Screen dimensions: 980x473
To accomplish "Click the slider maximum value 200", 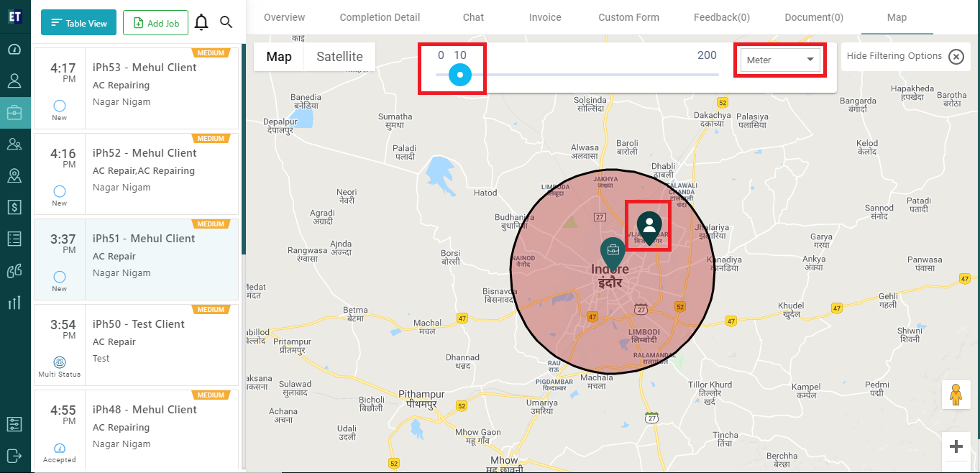I will coord(707,55).
